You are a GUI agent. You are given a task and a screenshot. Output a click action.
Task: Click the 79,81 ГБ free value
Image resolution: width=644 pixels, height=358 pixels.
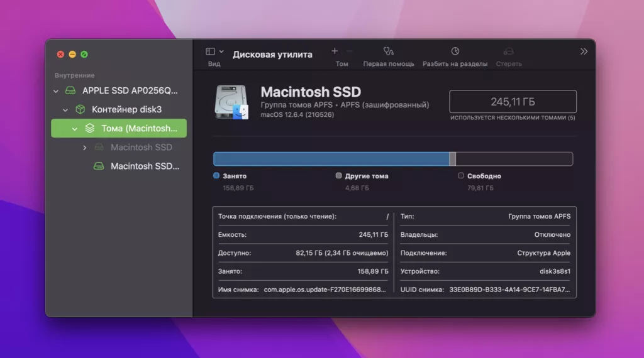(480, 188)
